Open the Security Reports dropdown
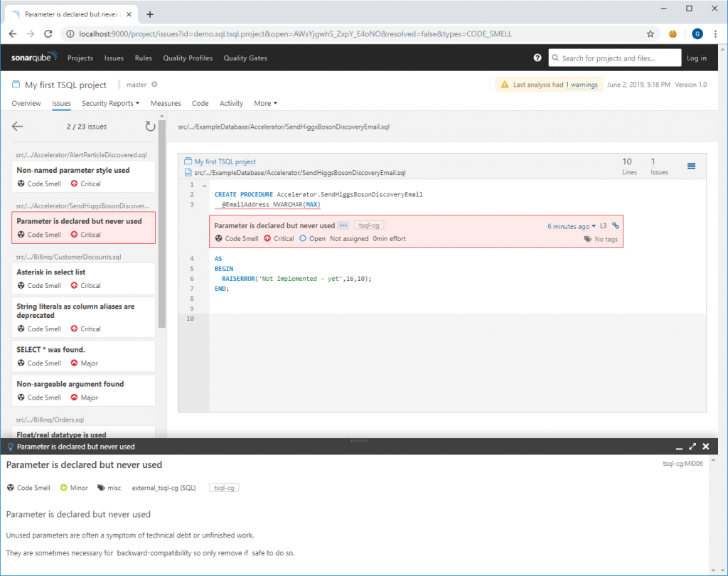 (110, 103)
